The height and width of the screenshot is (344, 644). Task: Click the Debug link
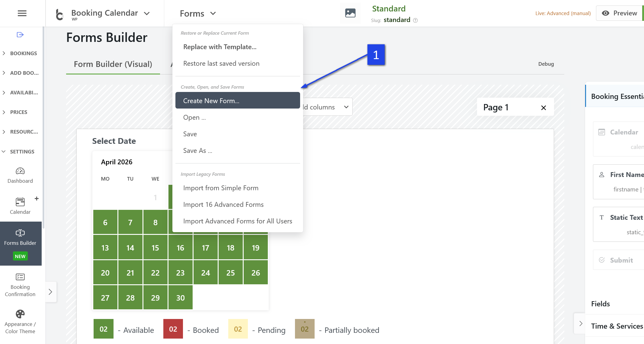click(x=546, y=64)
